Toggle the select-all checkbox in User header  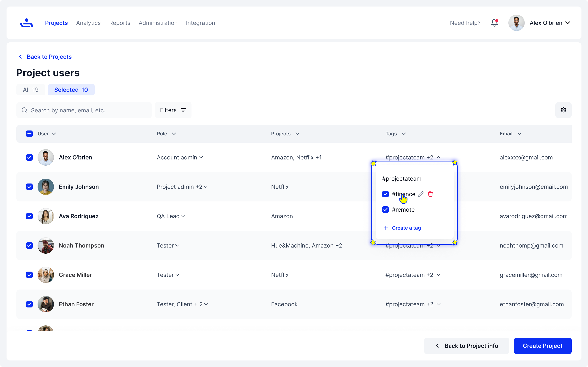point(29,134)
